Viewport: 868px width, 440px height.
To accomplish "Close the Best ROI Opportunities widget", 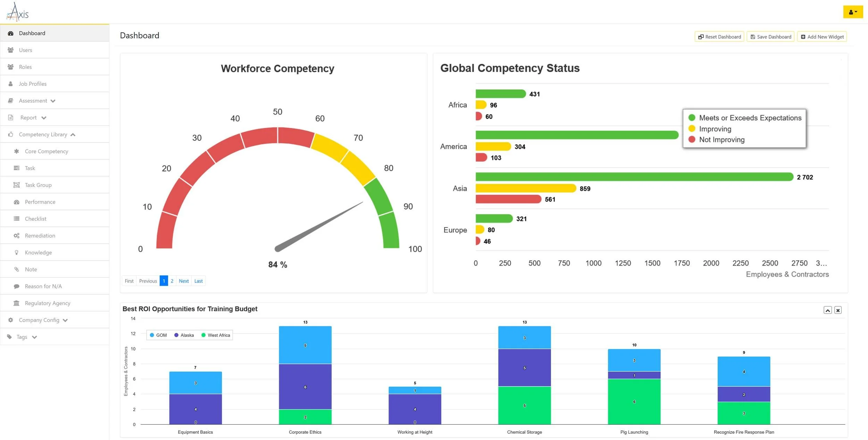I will click(x=838, y=310).
